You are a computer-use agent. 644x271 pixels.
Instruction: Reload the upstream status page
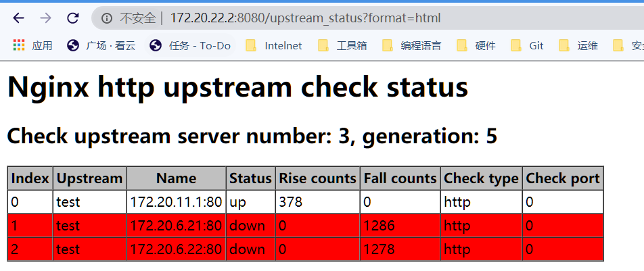[x=72, y=18]
